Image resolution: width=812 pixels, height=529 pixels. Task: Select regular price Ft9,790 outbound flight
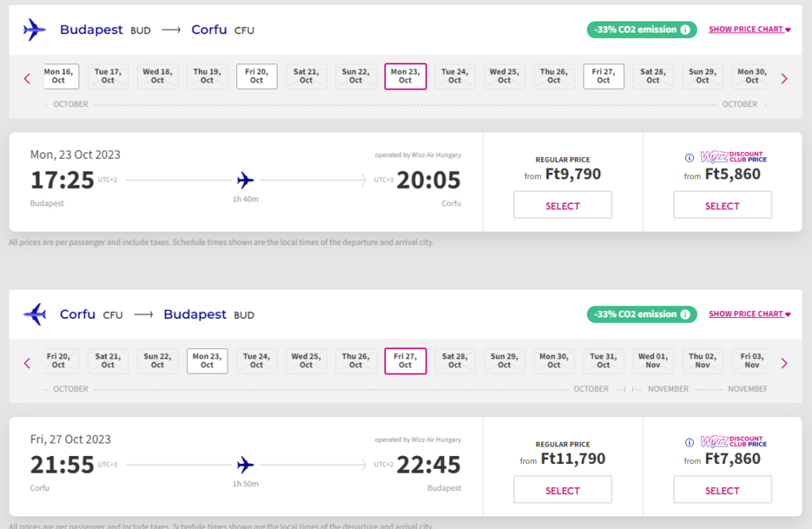coord(562,205)
